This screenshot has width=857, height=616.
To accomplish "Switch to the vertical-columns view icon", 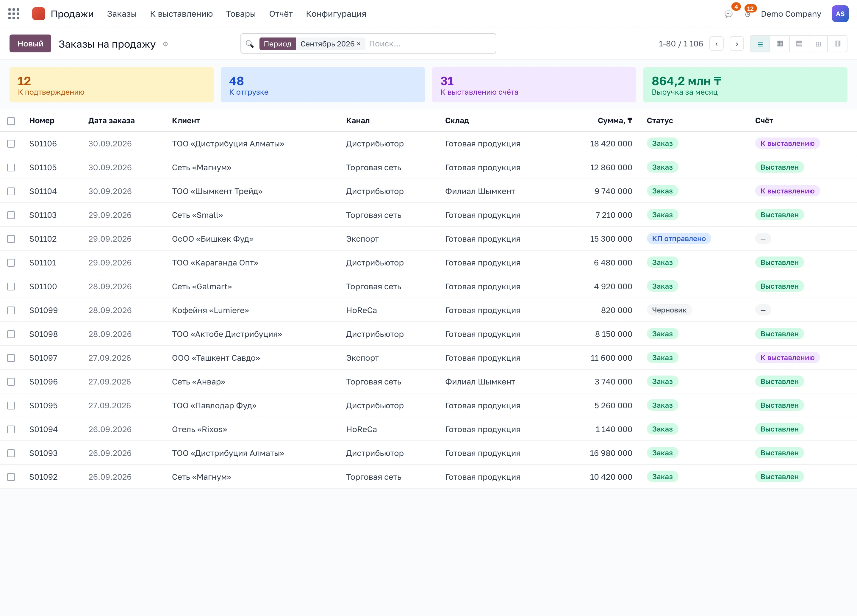I will 837,44.
